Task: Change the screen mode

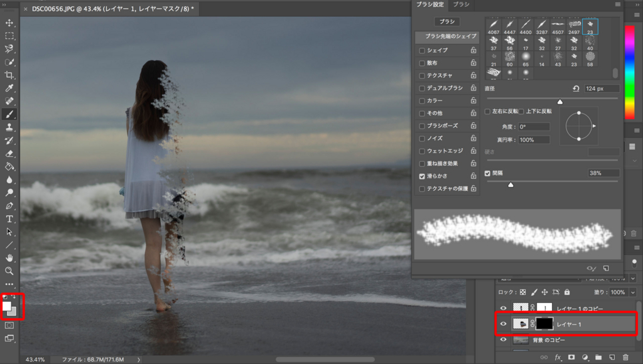Action: [x=9, y=338]
